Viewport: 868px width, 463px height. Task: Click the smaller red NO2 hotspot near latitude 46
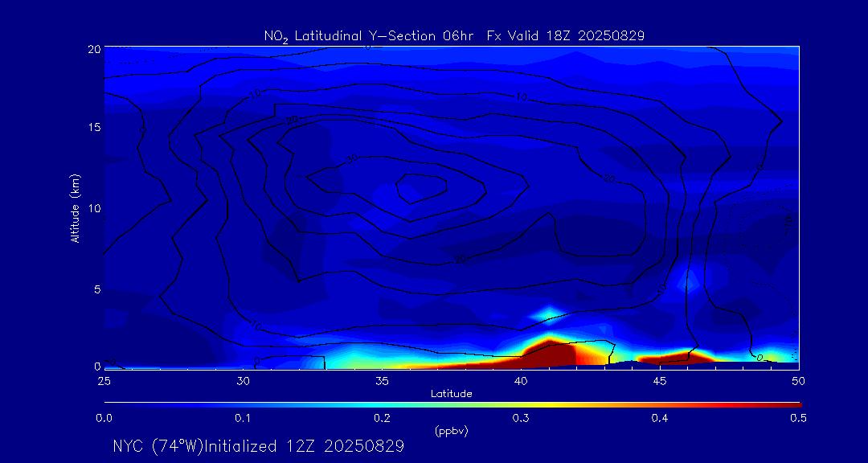tap(675, 356)
